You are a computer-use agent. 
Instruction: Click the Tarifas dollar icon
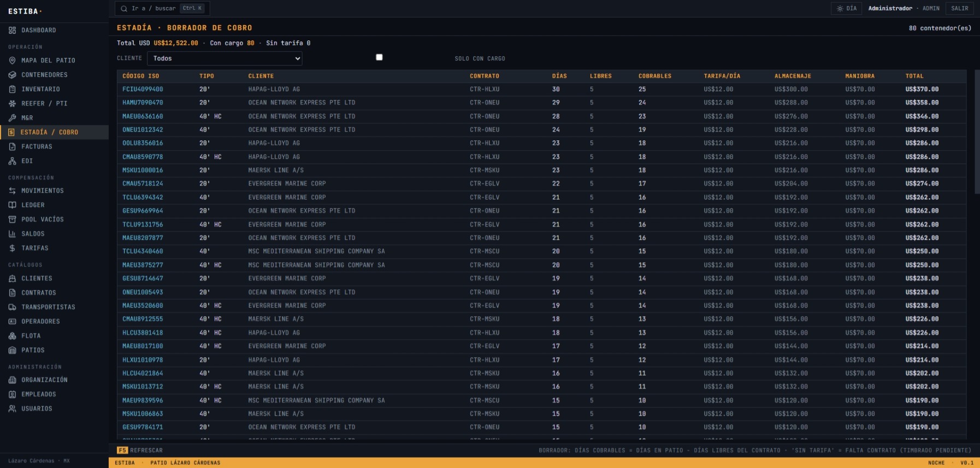pyautogui.click(x=12, y=248)
